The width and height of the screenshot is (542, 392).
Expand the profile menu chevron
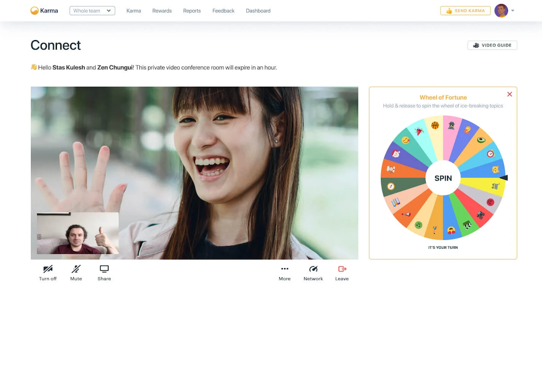point(512,10)
